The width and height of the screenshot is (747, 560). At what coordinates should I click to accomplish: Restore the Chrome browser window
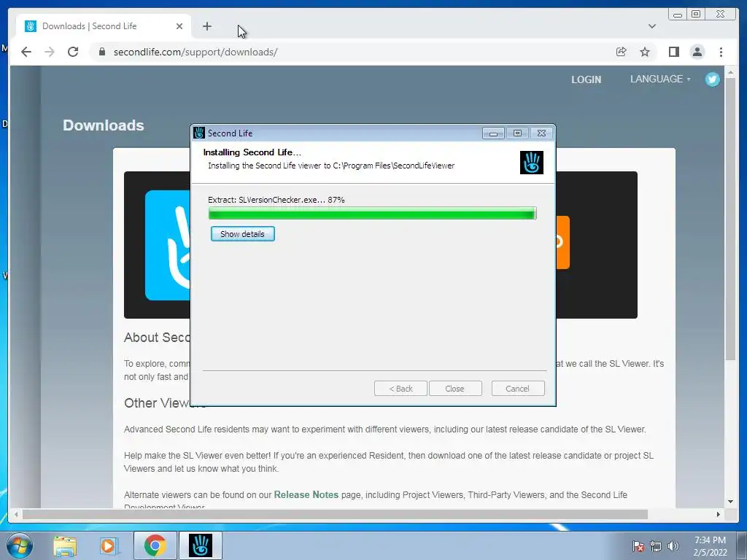click(x=696, y=15)
